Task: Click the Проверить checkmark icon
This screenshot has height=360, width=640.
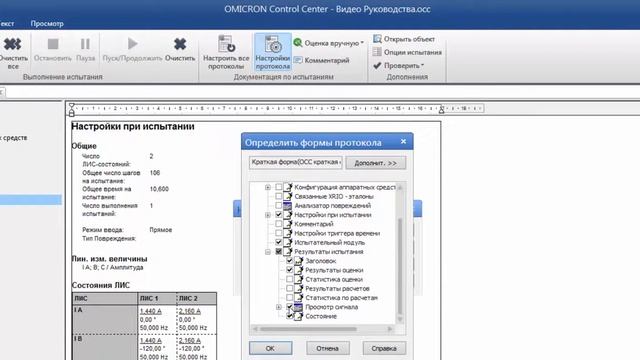Action: coord(377,65)
